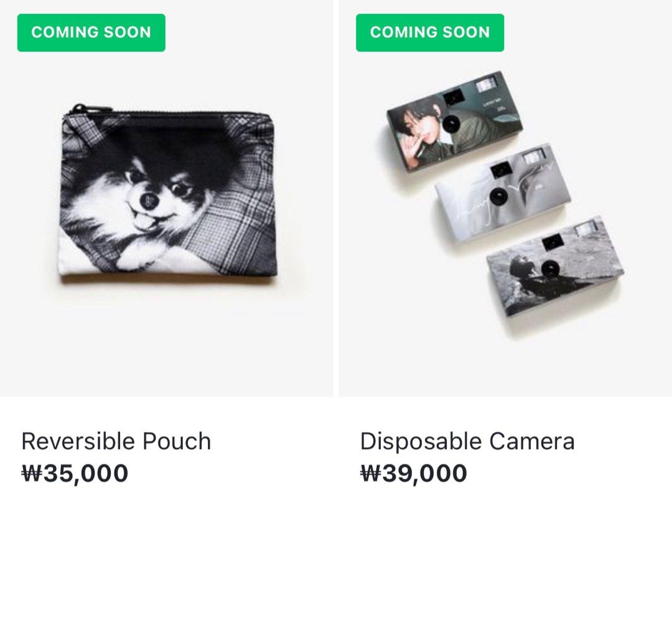Click the COMING SOON badge above the cameras

point(430,32)
